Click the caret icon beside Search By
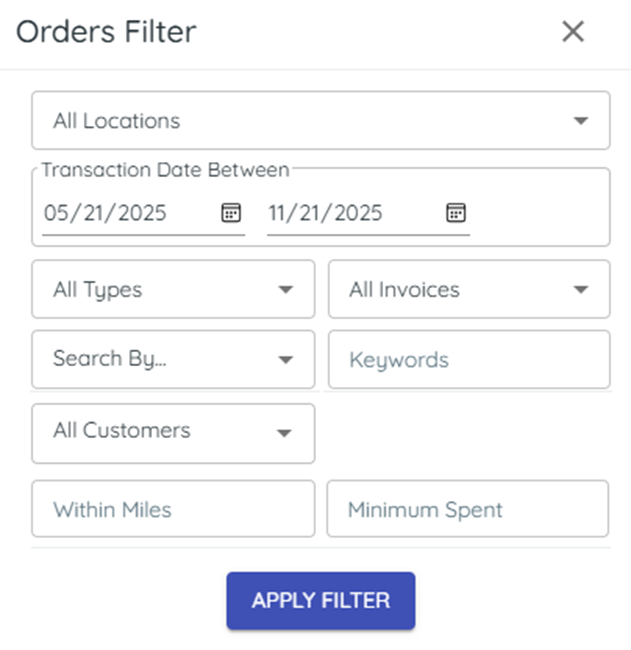This screenshot has height=650, width=631. [286, 360]
